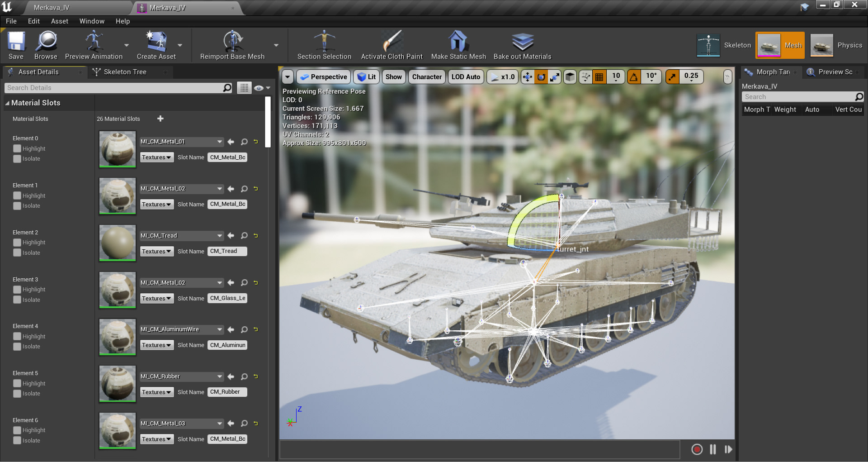Select the MI_CM_Metal_03 material thumbnail
The width and height of the screenshot is (868, 462).
tap(118, 431)
